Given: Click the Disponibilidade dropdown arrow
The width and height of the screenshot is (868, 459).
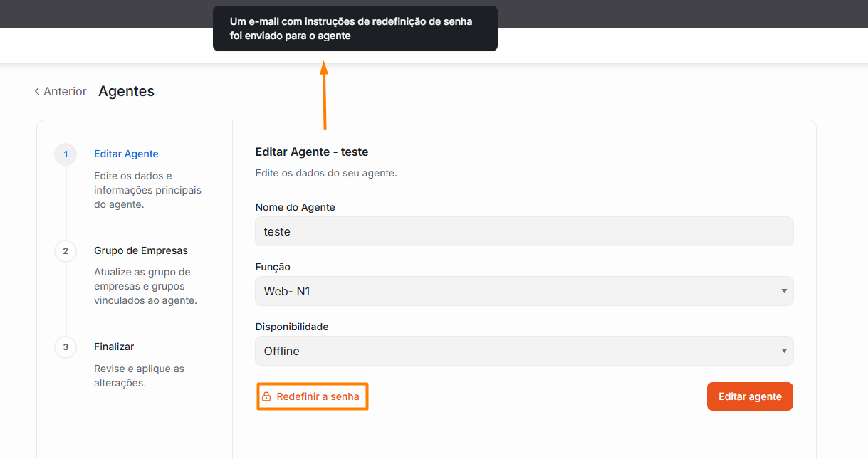Looking at the screenshot, I should pos(783,351).
